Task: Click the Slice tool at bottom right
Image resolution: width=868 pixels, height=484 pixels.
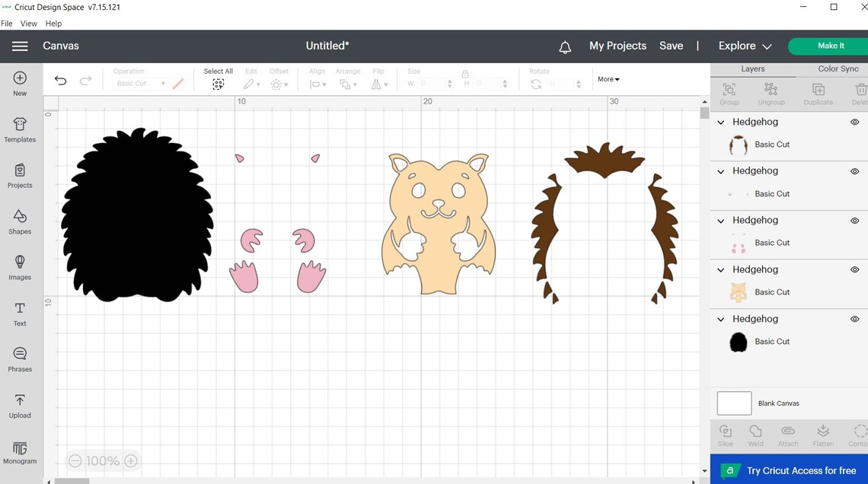Action: (725, 434)
